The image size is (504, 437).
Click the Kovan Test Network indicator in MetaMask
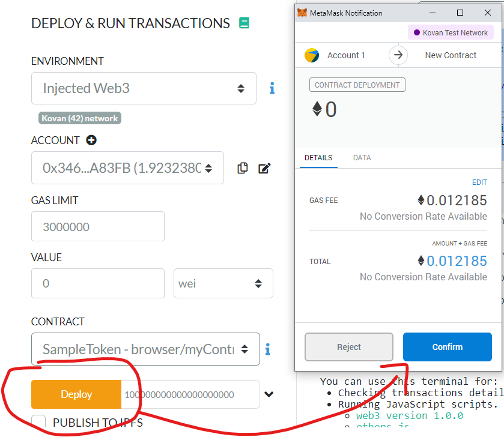click(451, 32)
